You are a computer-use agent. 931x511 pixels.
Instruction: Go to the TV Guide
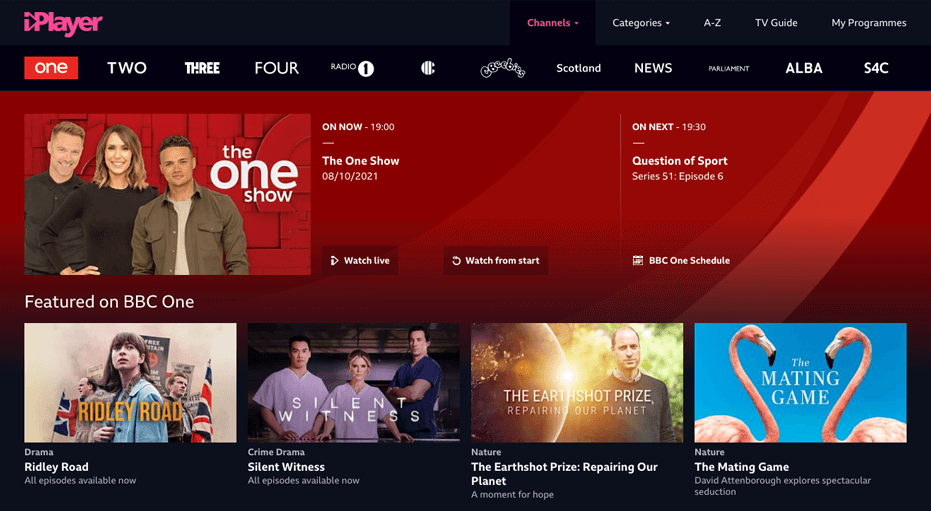[776, 23]
